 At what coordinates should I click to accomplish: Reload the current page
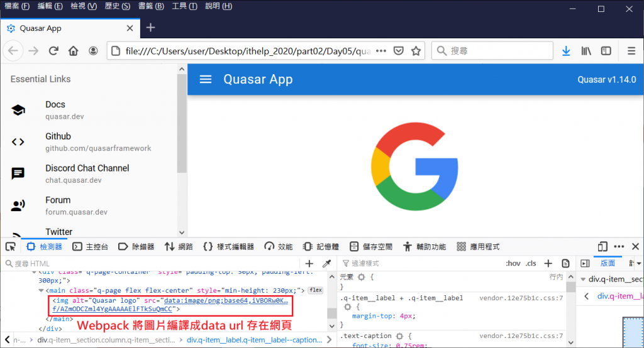53,51
